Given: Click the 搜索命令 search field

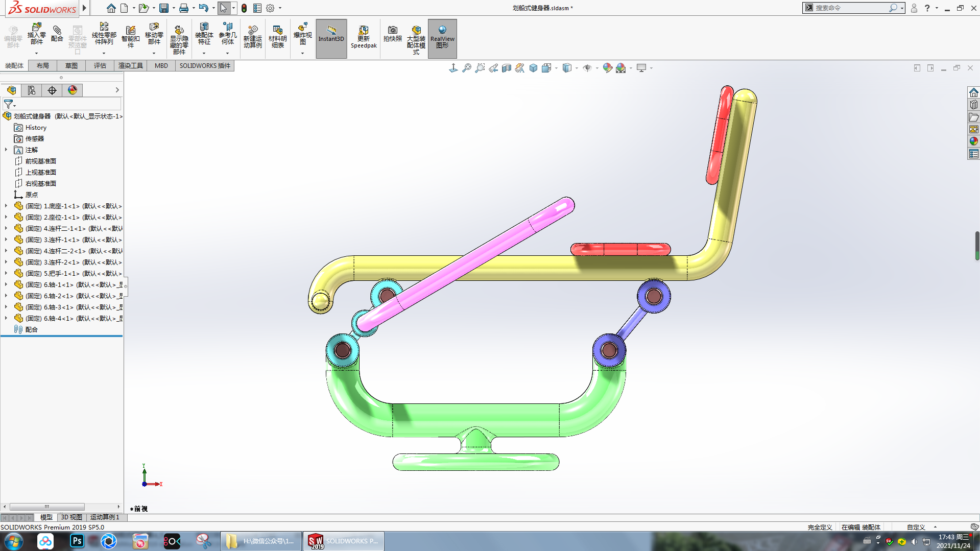Looking at the screenshot, I should pyautogui.click(x=851, y=8).
